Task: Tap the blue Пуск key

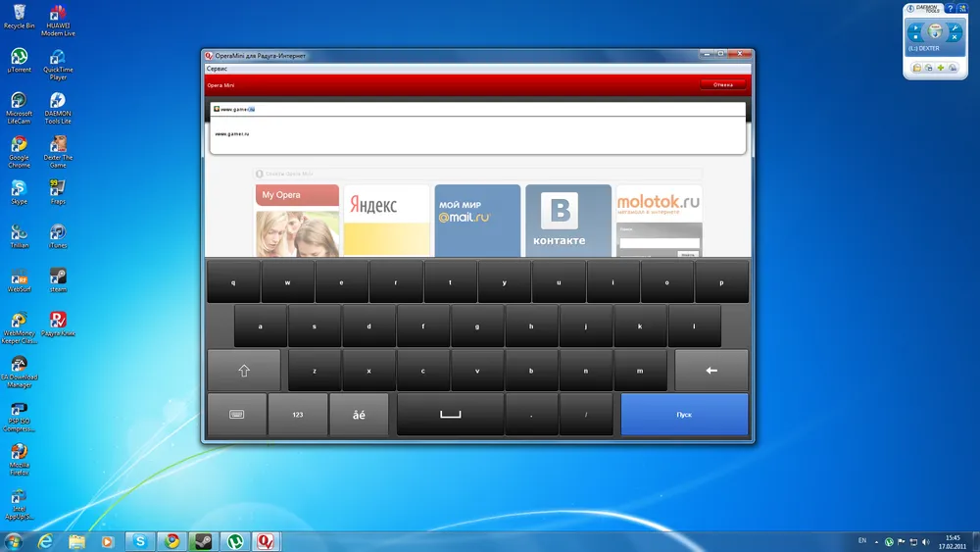Action: pos(684,414)
